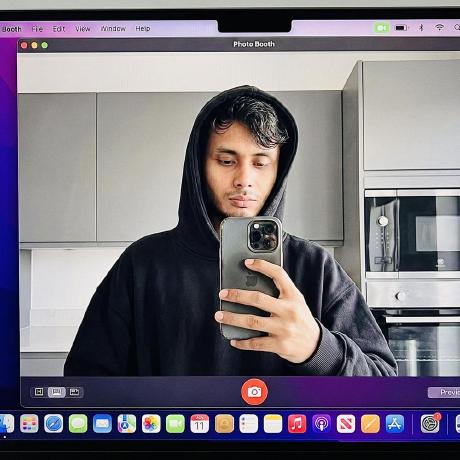The image size is (460, 460).
Task: Switch to movie clip recording mode
Action: [x=74, y=392]
